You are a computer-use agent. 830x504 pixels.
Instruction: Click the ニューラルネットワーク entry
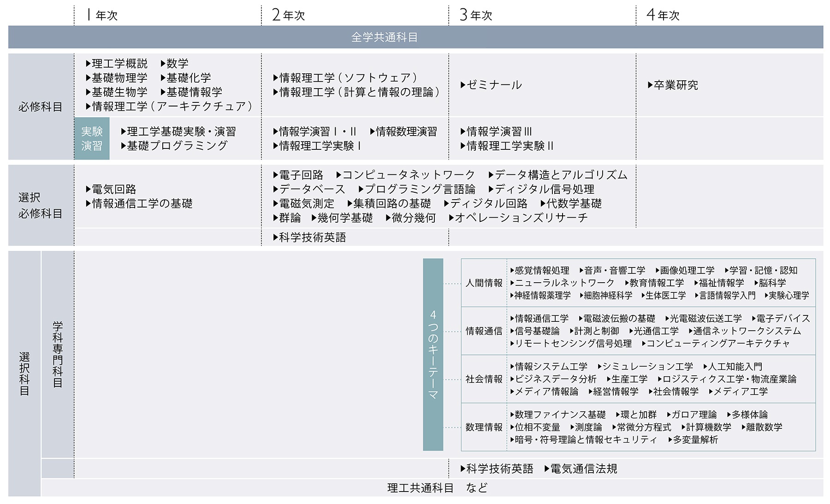coord(563,283)
